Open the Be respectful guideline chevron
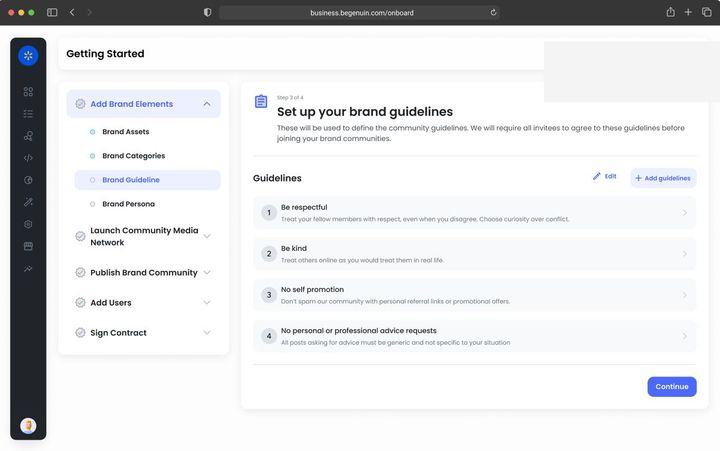This screenshot has width=720, height=451. (x=685, y=213)
